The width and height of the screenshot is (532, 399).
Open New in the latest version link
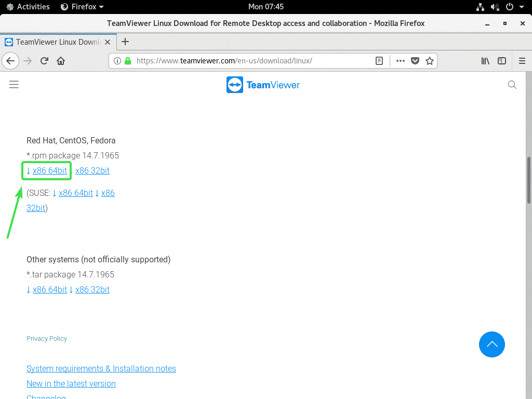tap(71, 384)
